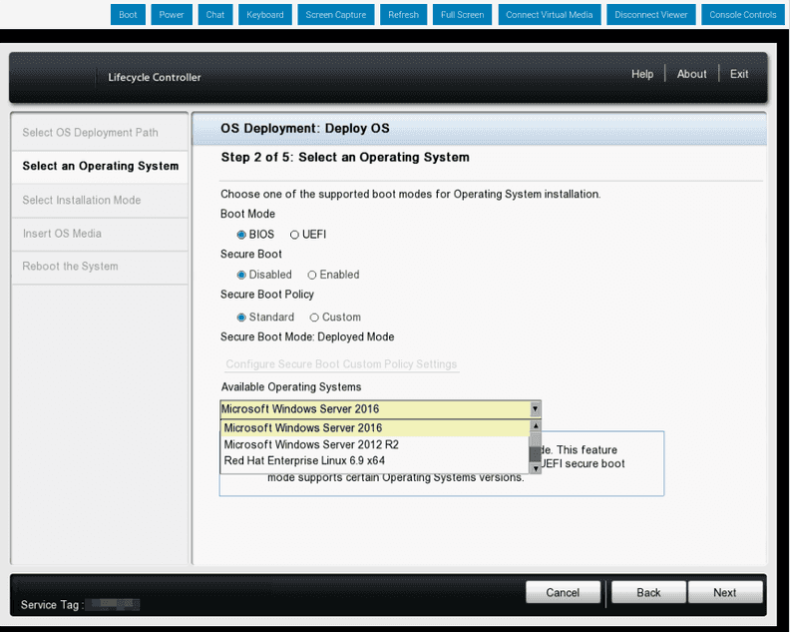
Task: Click OS list scroll up arrow
Action: click(x=536, y=426)
